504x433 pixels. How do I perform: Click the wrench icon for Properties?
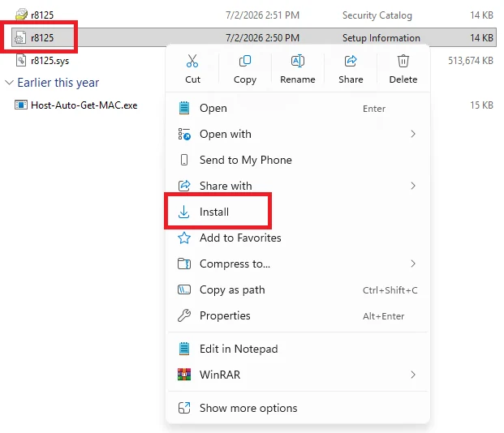184,315
